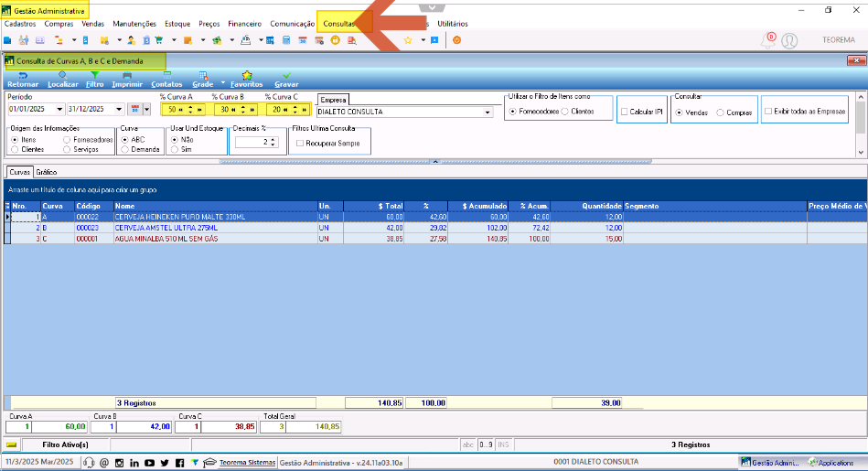Click the calculator icon in main toolbar
The width and height of the screenshot is (868, 471).
(286, 40)
